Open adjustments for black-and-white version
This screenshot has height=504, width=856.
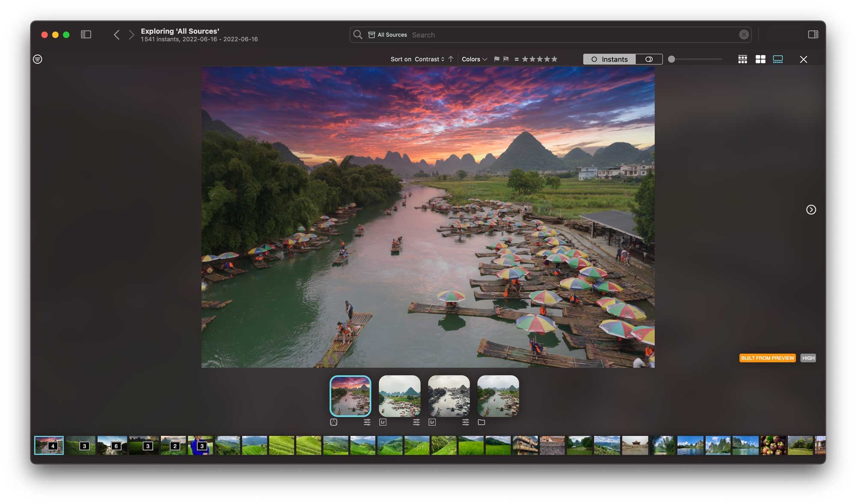tap(466, 422)
